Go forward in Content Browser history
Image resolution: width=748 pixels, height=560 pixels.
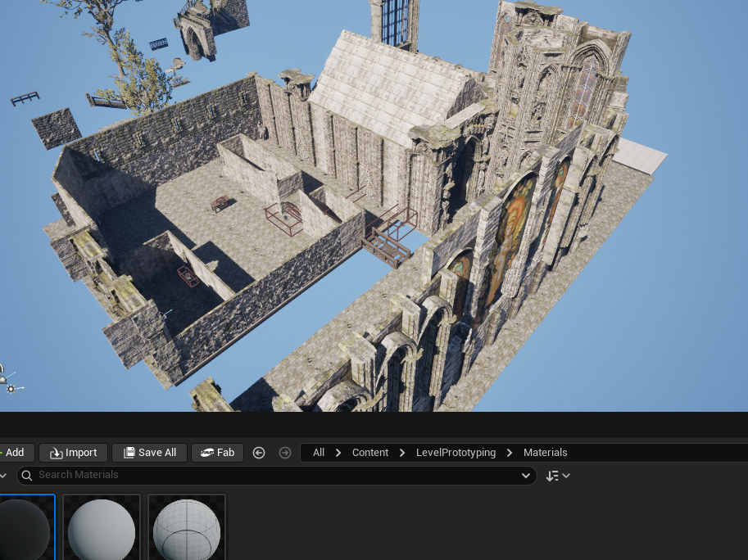click(285, 453)
